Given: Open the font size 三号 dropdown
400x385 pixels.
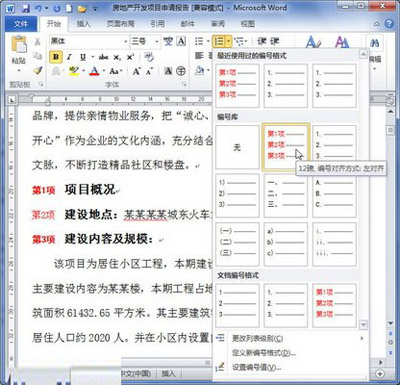Looking at the screenshot, I should click(x=157, y=42).
